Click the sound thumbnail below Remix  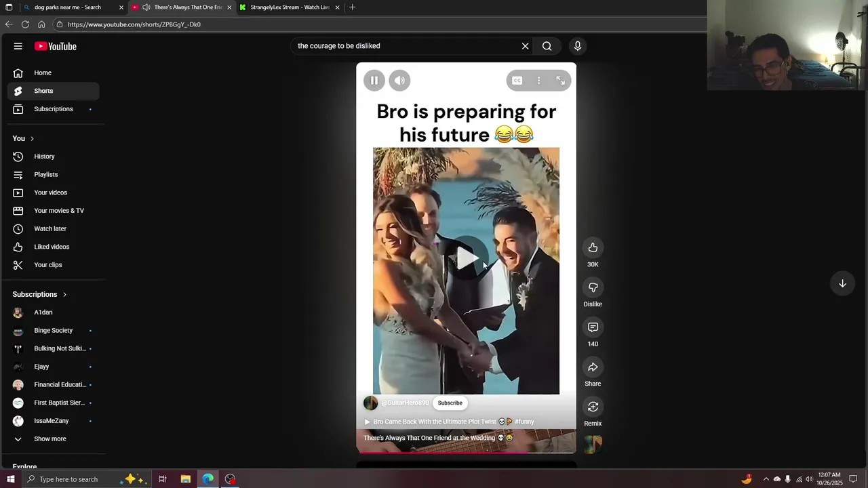593,445
